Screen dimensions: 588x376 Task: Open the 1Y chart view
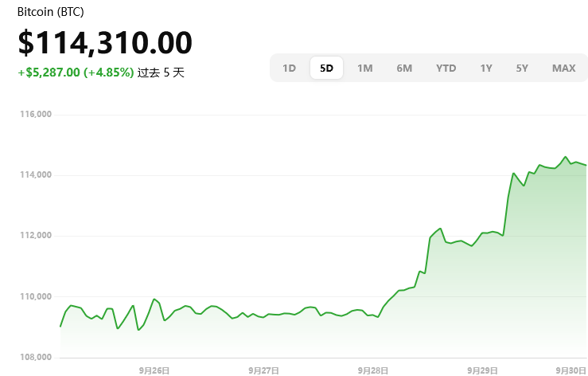pos(485,69)
